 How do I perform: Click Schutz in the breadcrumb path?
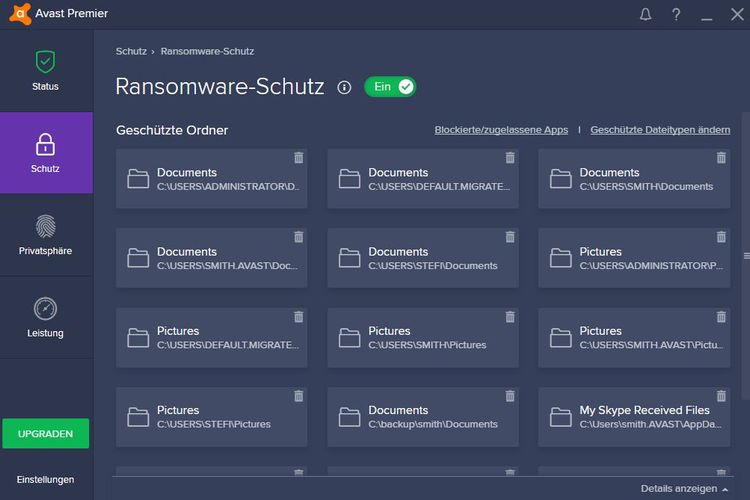[x=131, y=51]
